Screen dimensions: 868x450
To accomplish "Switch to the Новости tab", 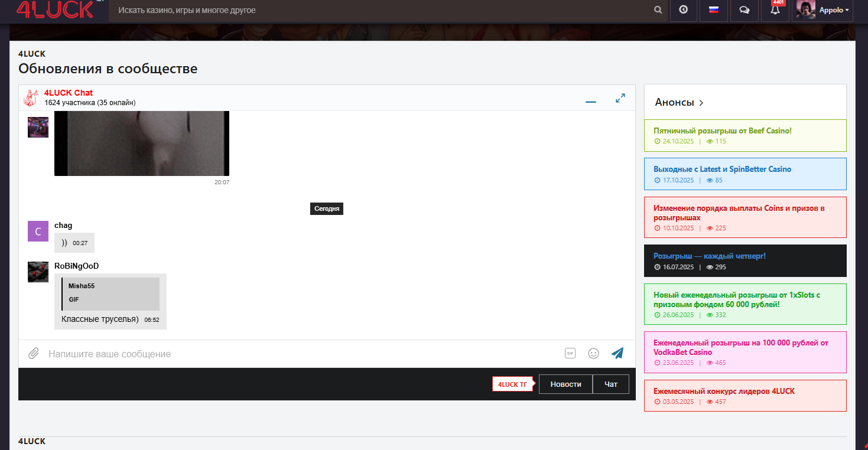I will (x=565, y=384).
